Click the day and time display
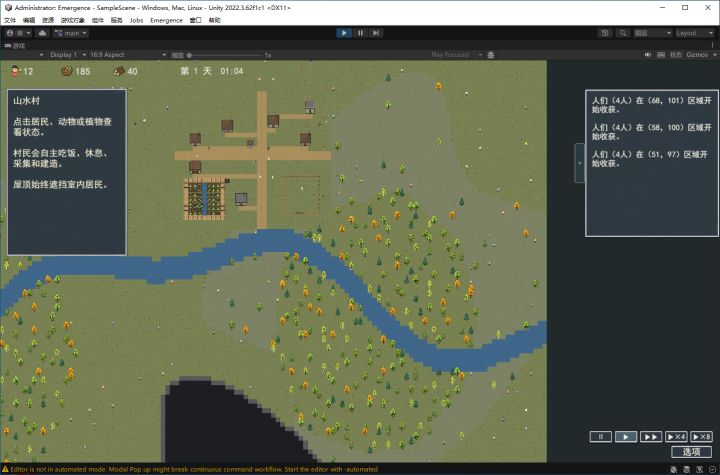Screen dimensions: 720x475 (212, 71)
